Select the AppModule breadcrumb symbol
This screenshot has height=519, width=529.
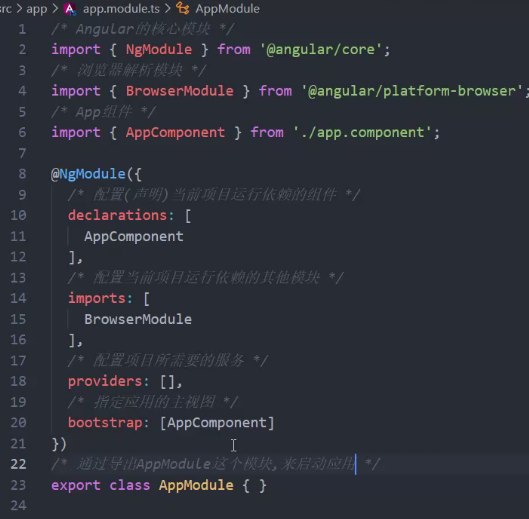point(227,9)
